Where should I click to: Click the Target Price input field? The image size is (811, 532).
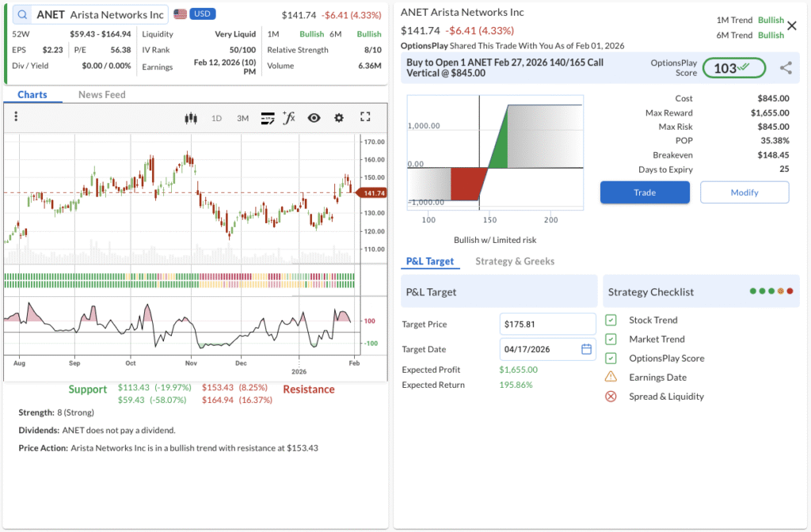547,324
